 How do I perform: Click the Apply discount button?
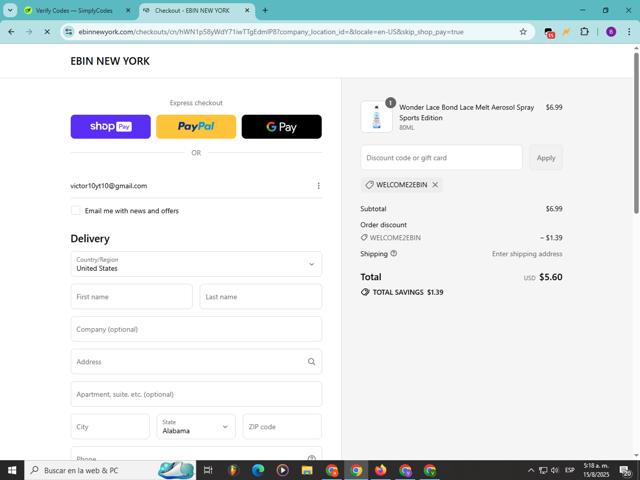point(546,158)
